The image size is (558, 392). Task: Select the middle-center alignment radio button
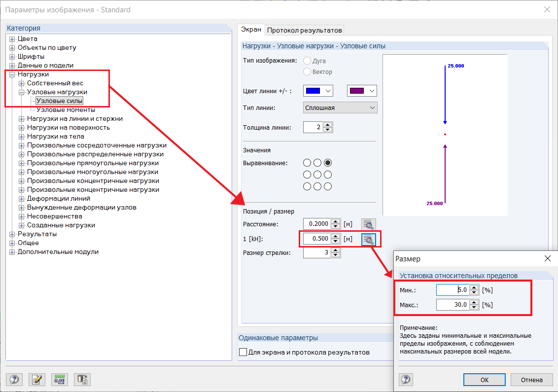tap(317, 175)
